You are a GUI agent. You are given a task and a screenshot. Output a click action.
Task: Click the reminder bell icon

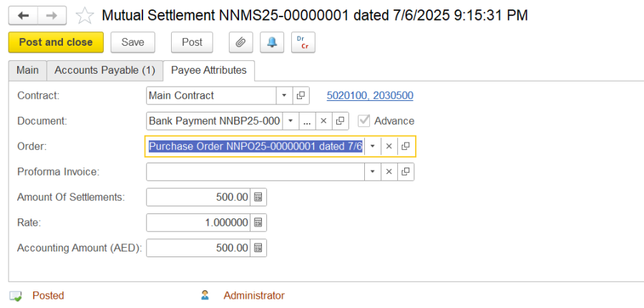coord(272,42)
